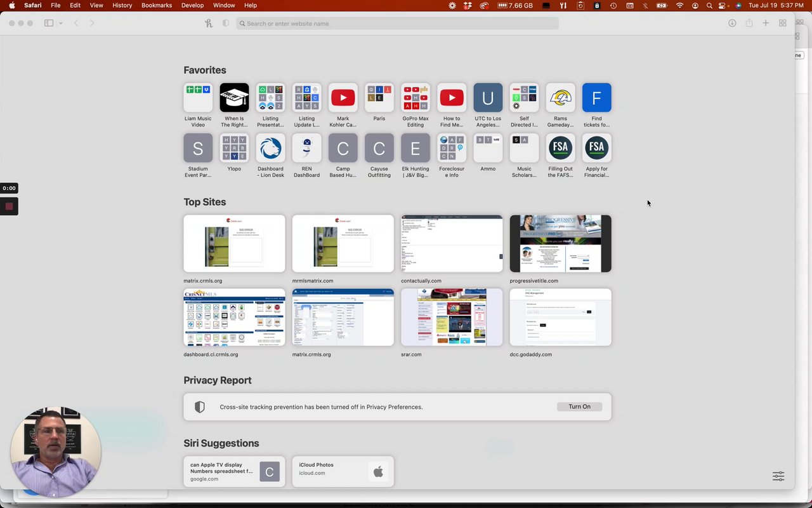Open the File menu
Screen dimensions: 812x508
click(56, 5)
